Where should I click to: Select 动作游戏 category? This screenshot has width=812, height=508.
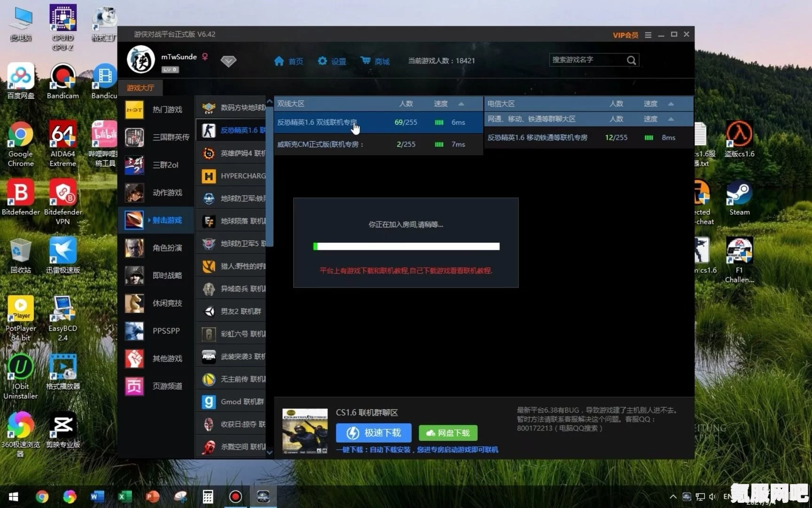tap(156, 193)
